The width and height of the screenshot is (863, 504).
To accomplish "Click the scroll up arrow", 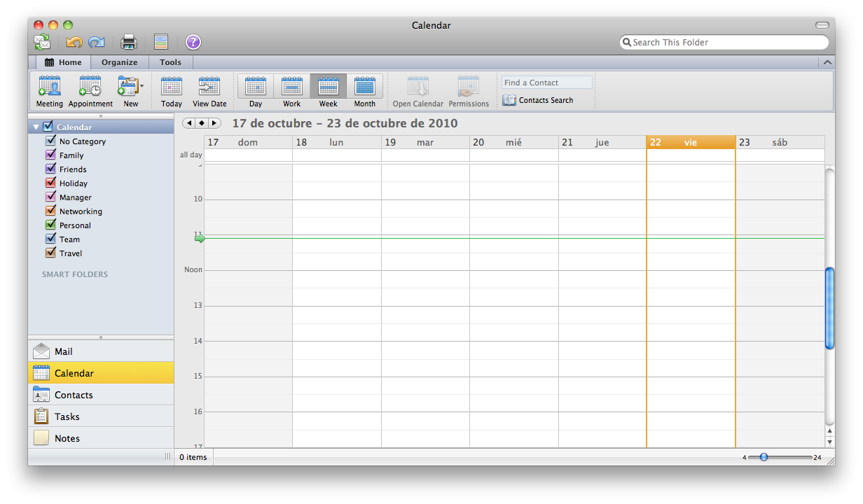I will [x=830, y=431].
